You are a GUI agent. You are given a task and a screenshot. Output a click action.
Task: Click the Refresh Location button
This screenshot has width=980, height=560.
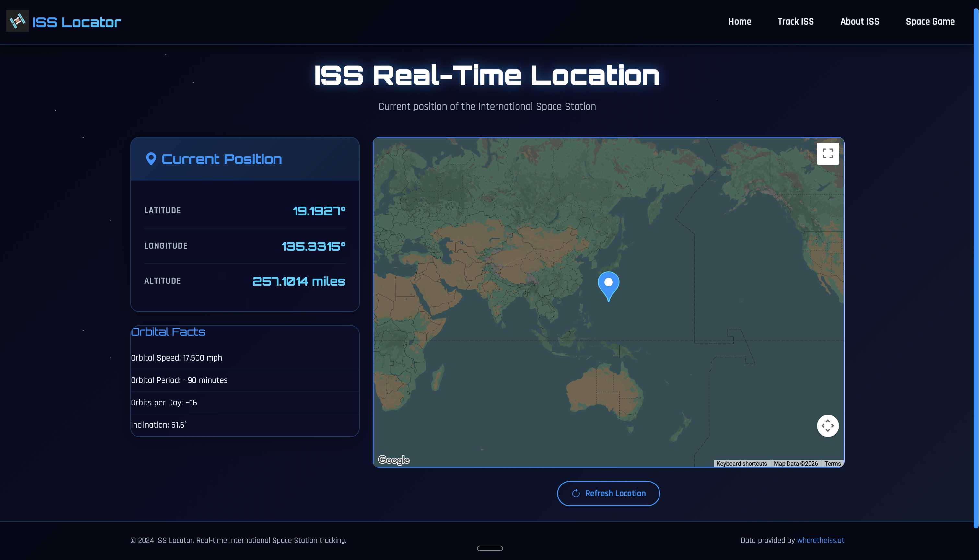pyautogui.click(x=608, y=494)
